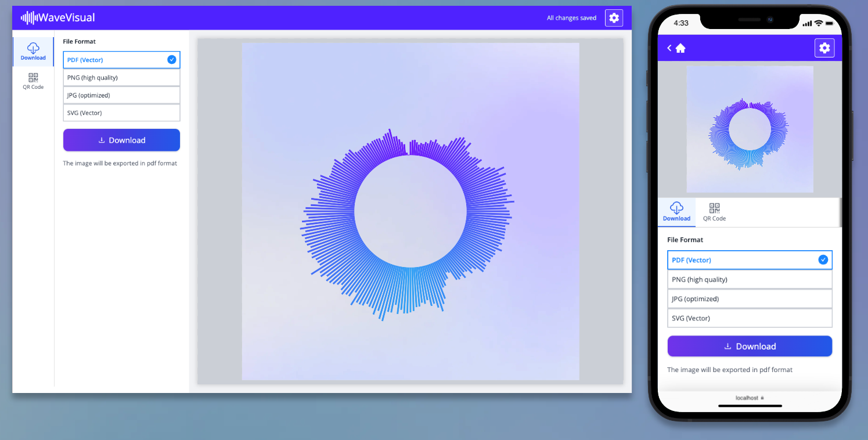This screenshot has height=440, width=868.
Task: Click the circular waveform in the canvas preview
Action: point(410,212)
